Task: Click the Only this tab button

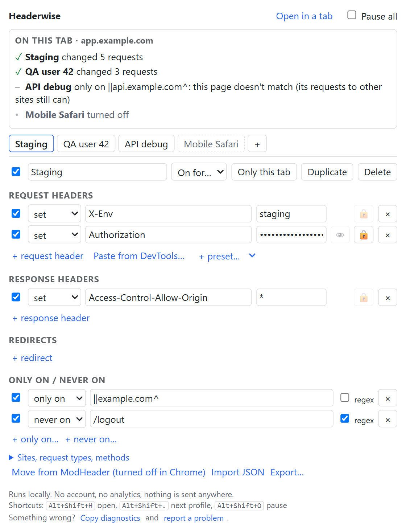Action: point(264,172)
